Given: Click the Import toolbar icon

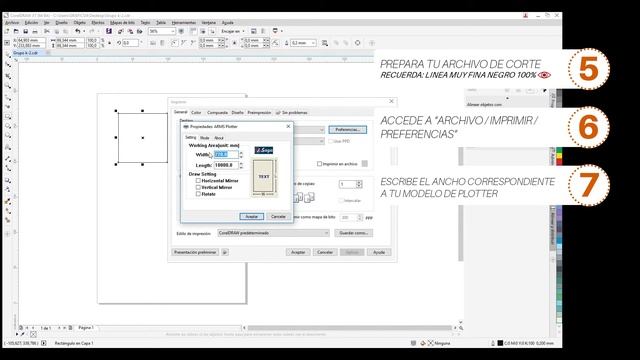Looking at the screenshot, I should (121, 31).
